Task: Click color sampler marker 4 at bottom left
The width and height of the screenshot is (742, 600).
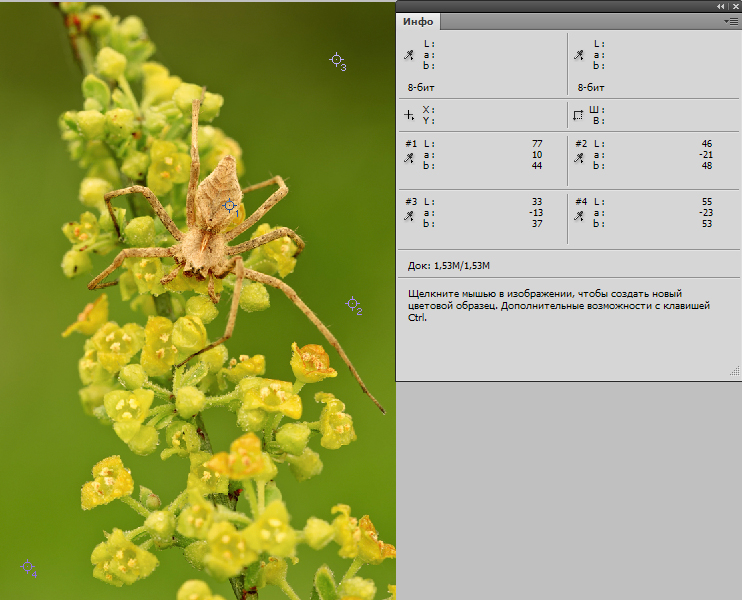Action: [x=27, y=567]
